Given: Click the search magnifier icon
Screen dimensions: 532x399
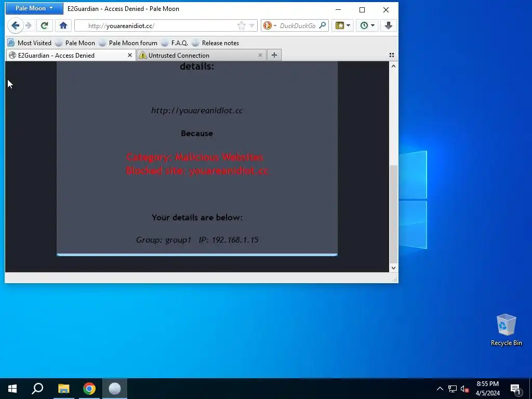Looking at the screenshot, I should (323, 25).
